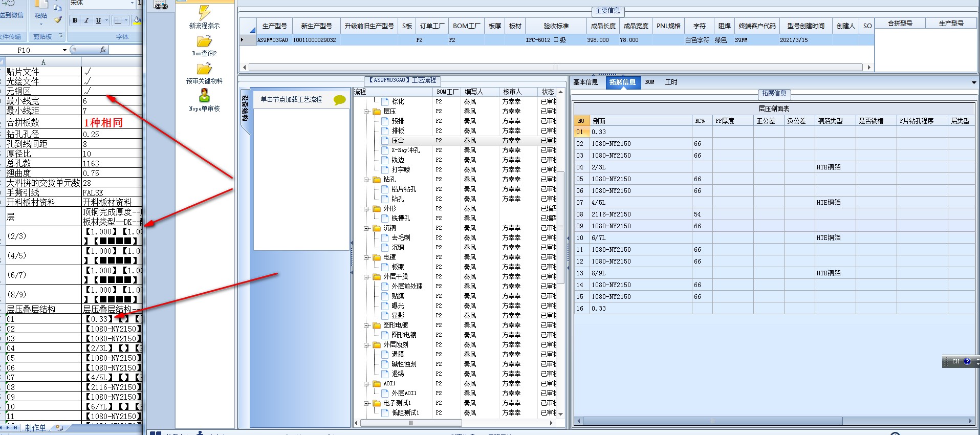Click the 验收标准 column header

[x=556, y=26]
